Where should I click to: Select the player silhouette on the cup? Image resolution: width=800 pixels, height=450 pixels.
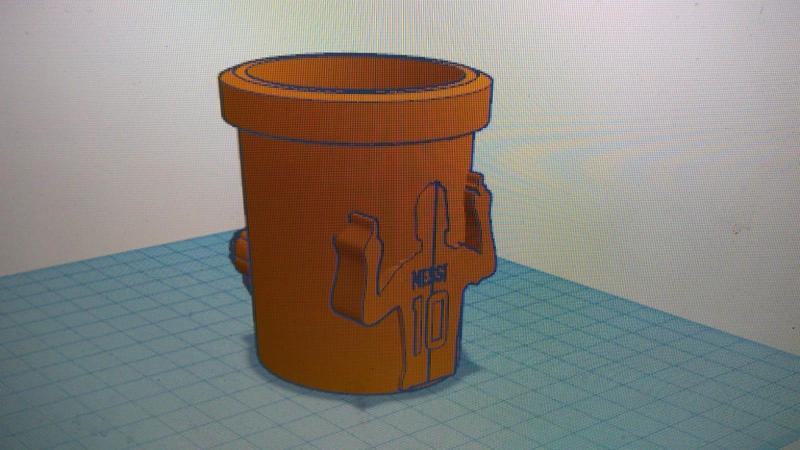point(413,286)
